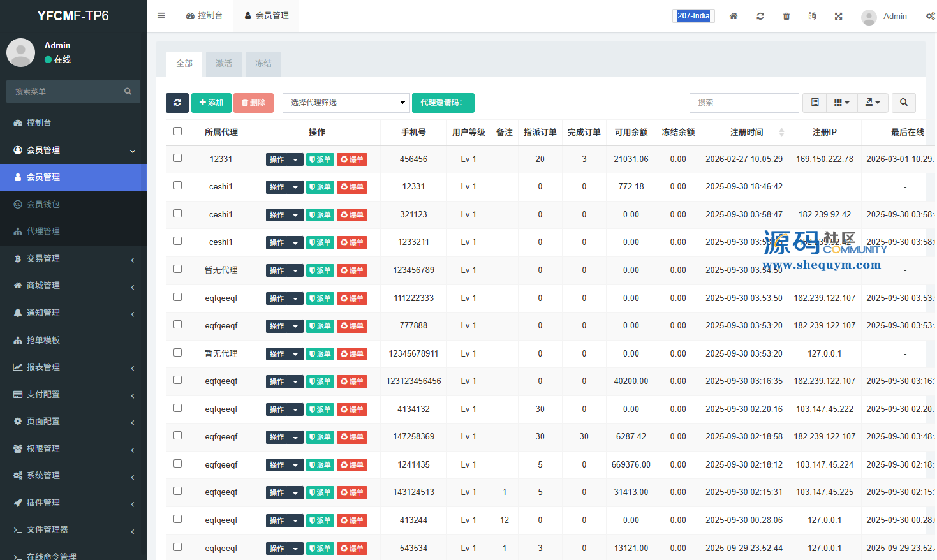The image size is (937, 560).
Task: Click the 搜索 table search input field
Action: [744, 103]
